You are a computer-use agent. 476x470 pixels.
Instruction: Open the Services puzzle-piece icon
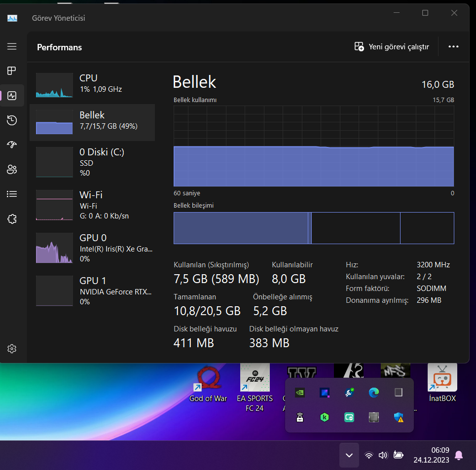(x=12, y=219)
